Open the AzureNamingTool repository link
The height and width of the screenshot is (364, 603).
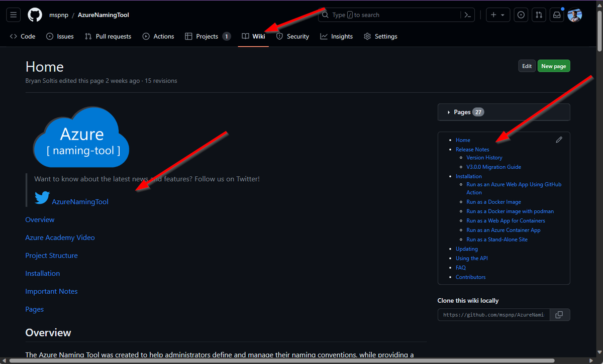104,15
